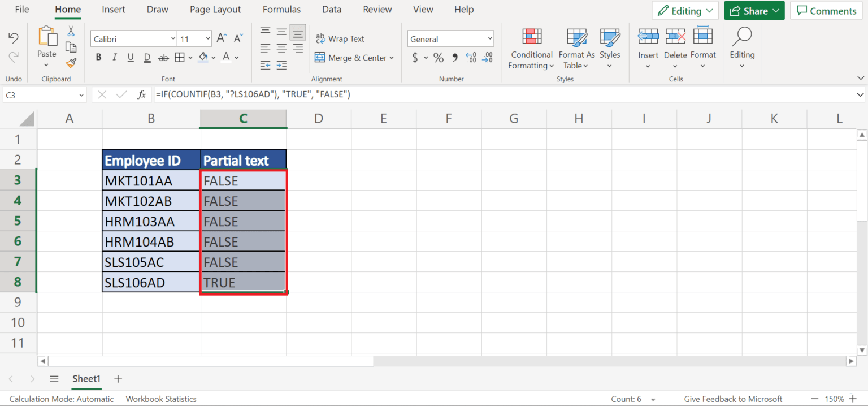The height and width of the screenshot is (406, 868).
Task: Decrease the cell indent
Action: 265,64
